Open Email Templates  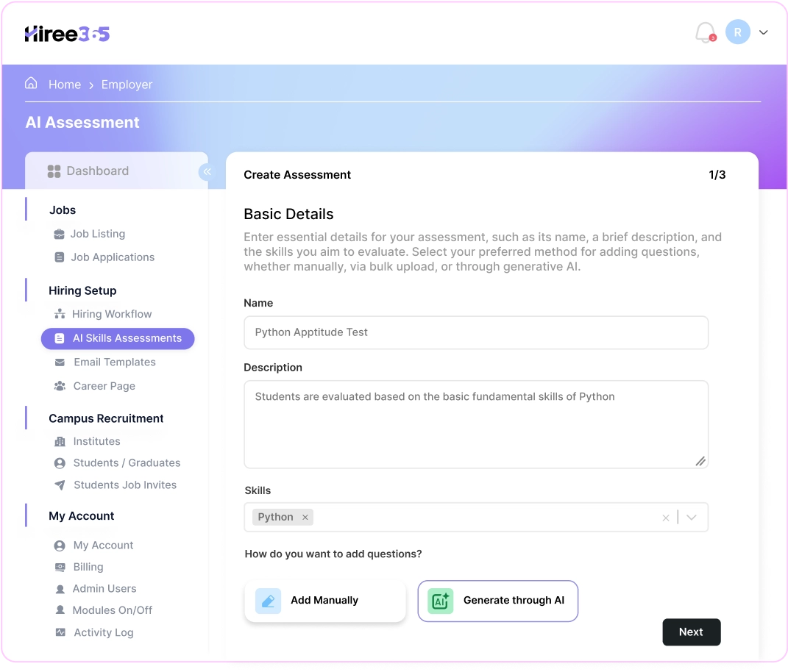[x=115, y=362]
